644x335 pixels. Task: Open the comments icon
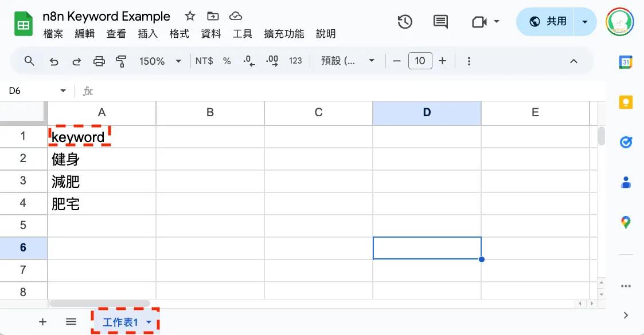click(440, 22)
